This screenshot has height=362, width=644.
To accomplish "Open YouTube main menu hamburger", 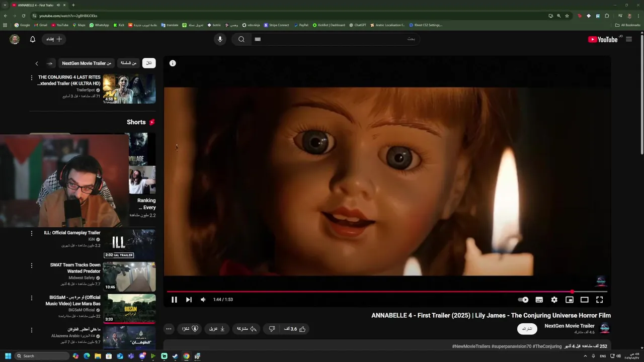I will click(x=629, y=39).
